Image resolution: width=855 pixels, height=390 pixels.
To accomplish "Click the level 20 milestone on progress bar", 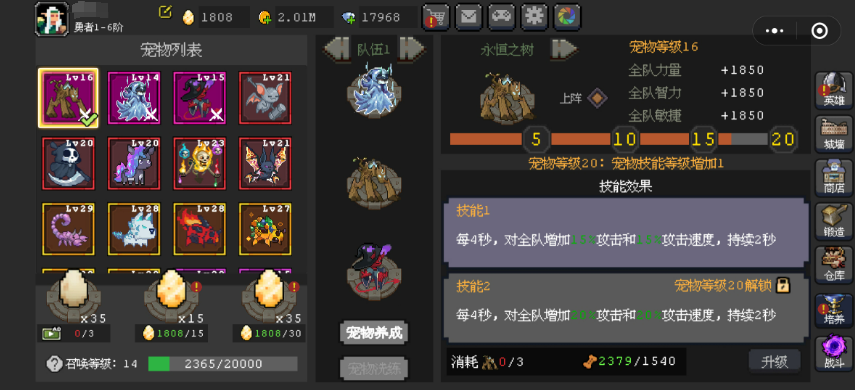I will (783, 140).
